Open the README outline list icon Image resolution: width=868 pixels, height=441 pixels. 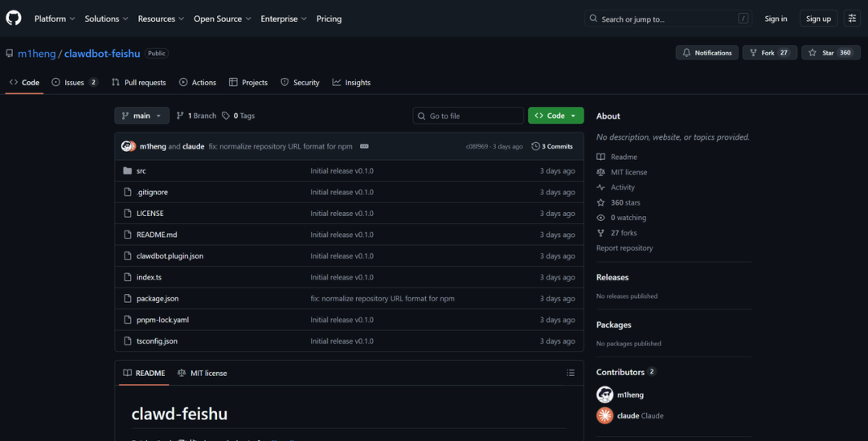[571, 373]
